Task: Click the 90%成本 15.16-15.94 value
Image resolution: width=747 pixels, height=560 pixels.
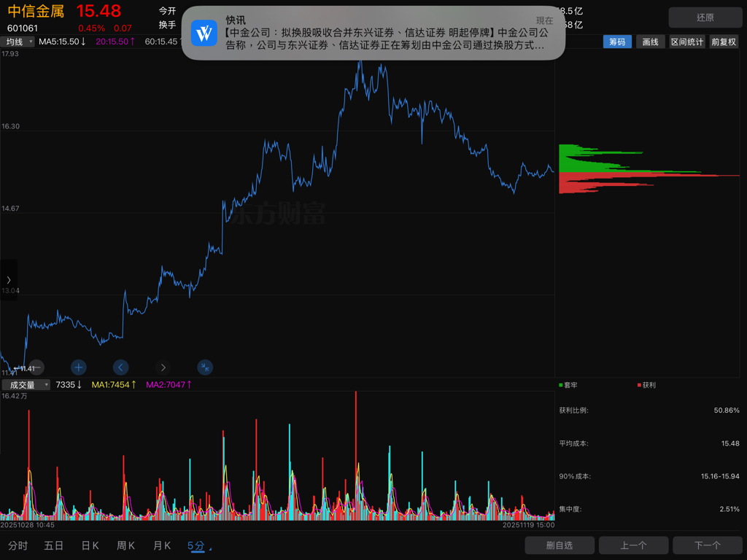Action: [720, 476]
